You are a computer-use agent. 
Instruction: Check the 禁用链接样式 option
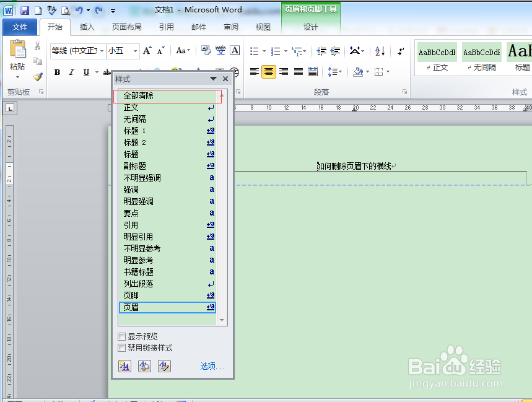(x=122, y=347)
